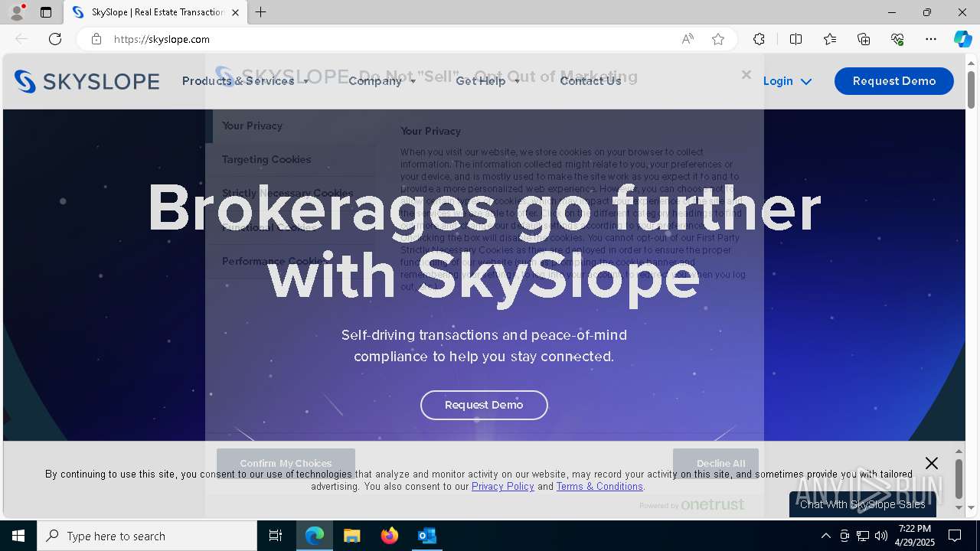This screenshot has width=980, height=551.
Task: Open Copilot sidebar
Action: [x=962, y=39]
